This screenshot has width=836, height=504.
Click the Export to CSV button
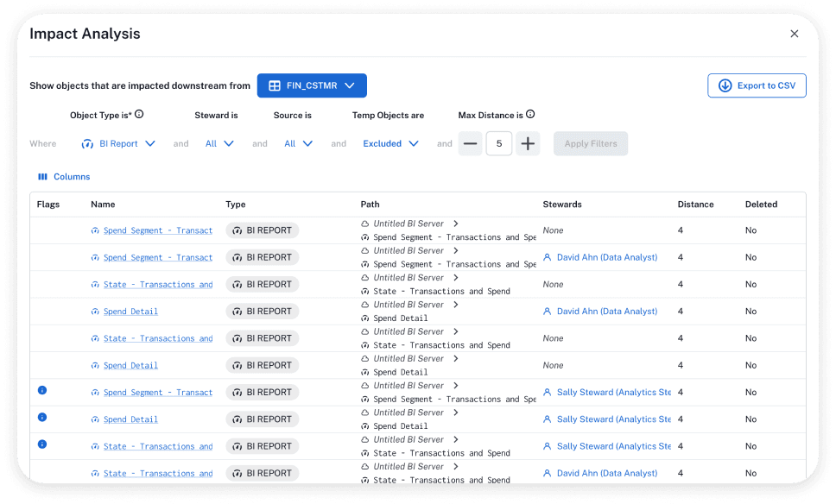(757, 85)
